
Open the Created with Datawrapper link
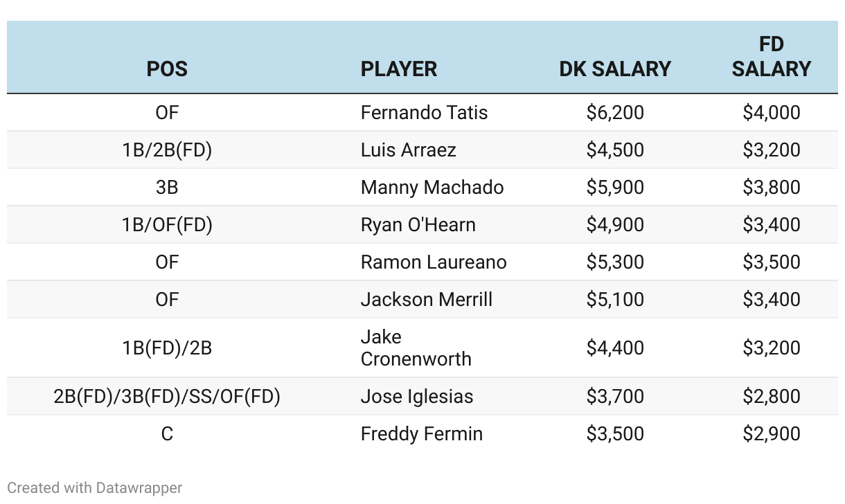click(95, 487)
